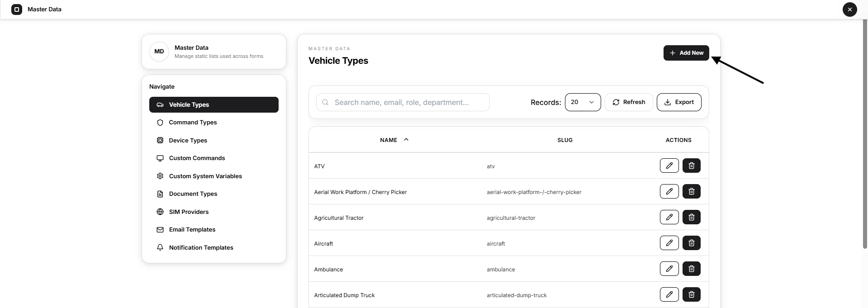Open Command Types in the navigation

click(214, 123)
